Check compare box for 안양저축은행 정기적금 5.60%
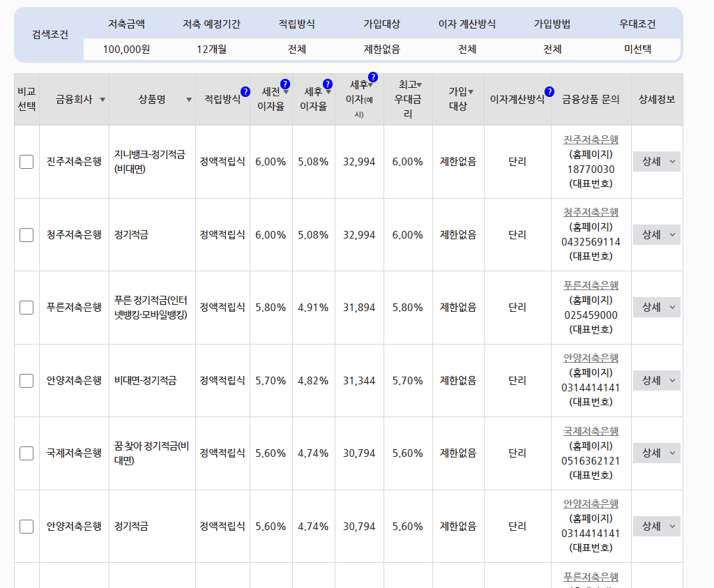Viewport: 714px width, 588px height. pyautogui.click(x=26, y=527)
